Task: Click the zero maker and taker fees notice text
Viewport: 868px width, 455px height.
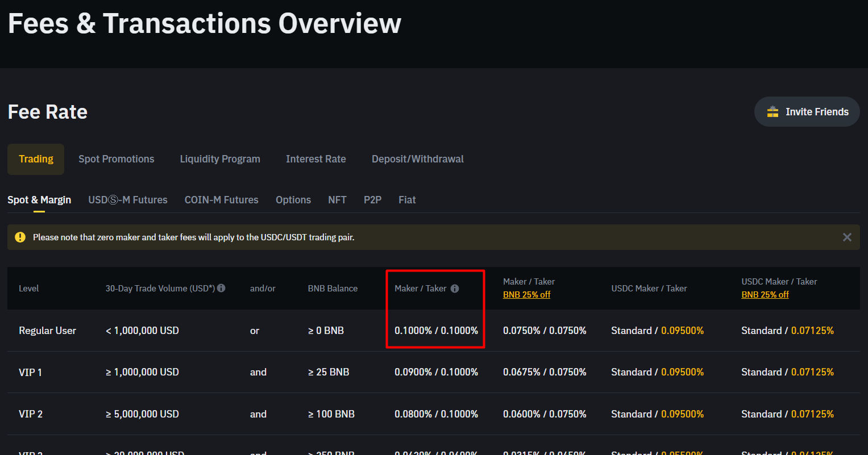Action: pyautogui.click(x=193, y=237)
